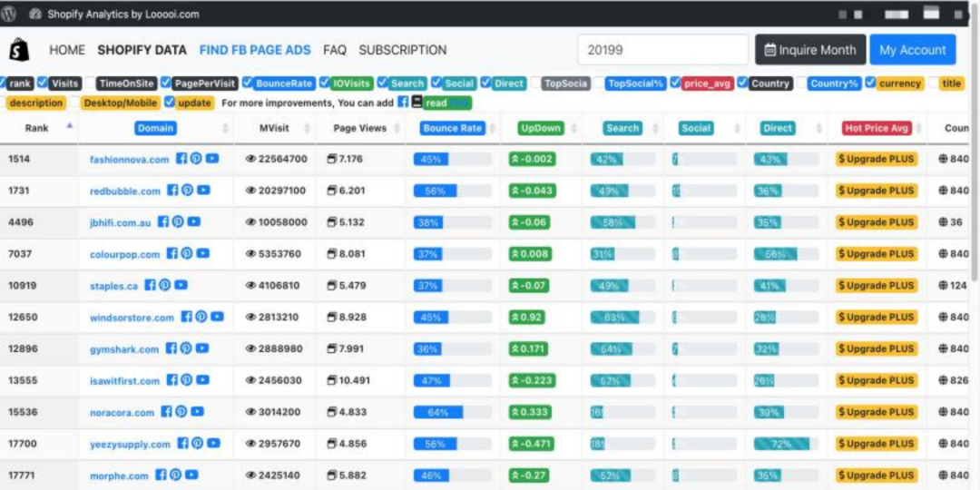Open Pinterest icon for staples.ca

pyautogui.click(x=164, y=285)
